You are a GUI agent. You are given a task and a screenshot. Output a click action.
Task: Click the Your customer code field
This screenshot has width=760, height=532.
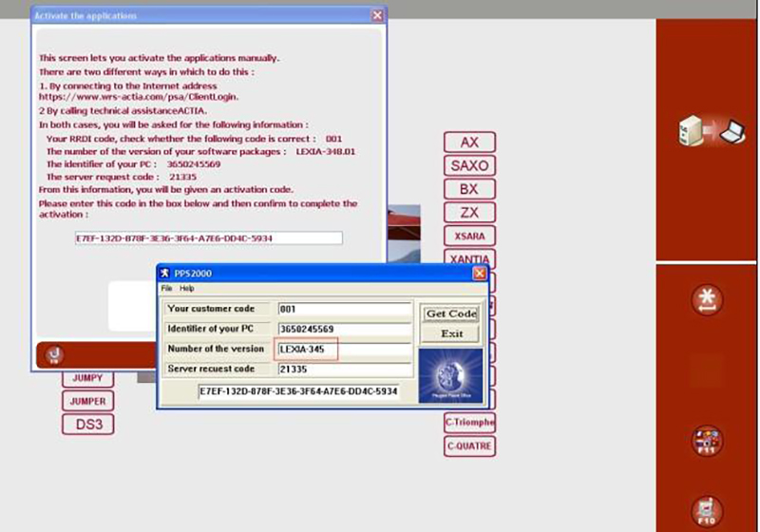point(345,309)
